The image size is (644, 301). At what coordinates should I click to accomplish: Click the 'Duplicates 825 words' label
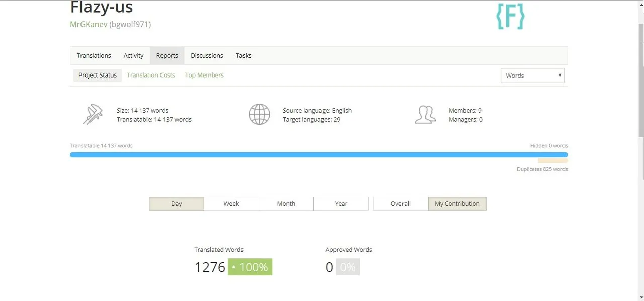pyautogui.click(x=542, y=169)
